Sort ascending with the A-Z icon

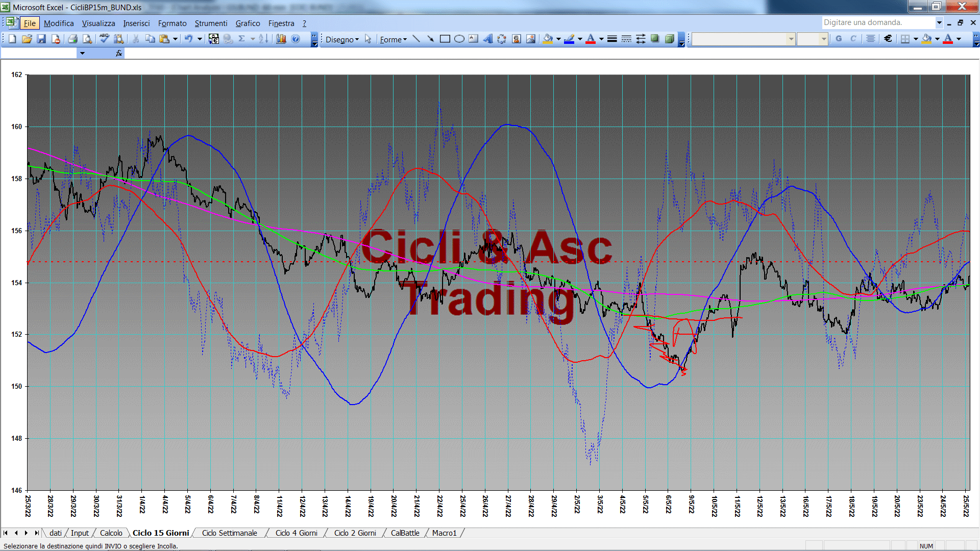tap(263, 39)
